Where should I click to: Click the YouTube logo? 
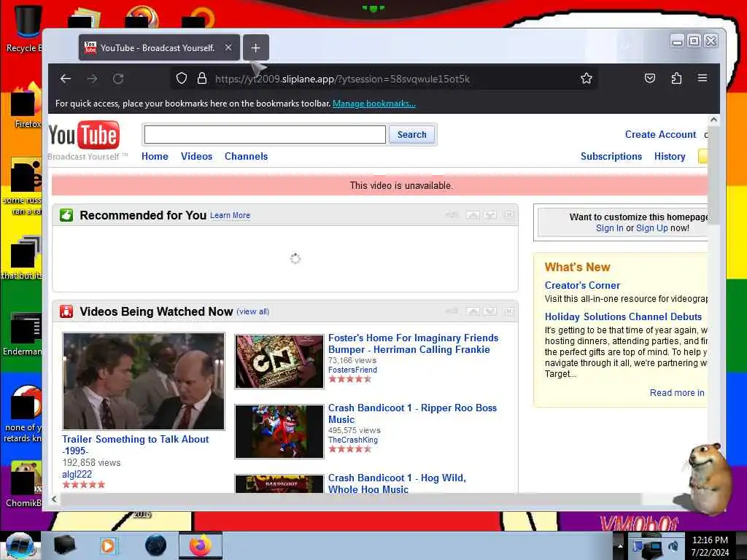85,136
